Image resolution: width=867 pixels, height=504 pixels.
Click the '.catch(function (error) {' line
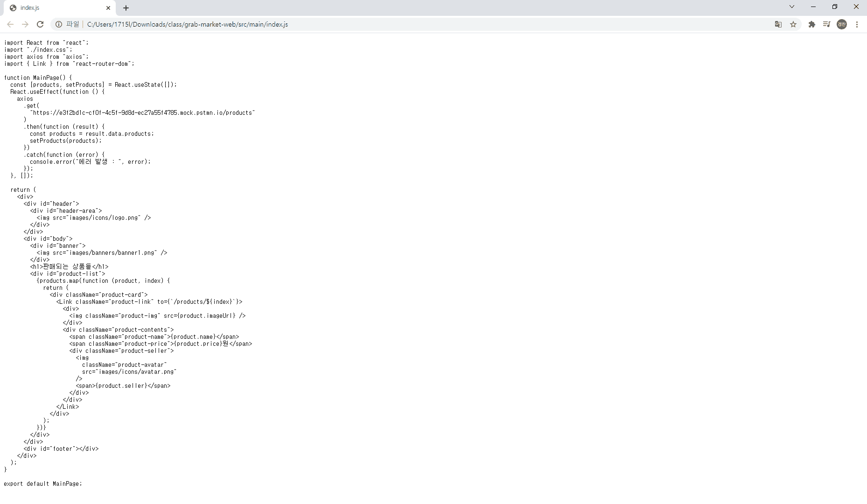[x=64, y=154]
